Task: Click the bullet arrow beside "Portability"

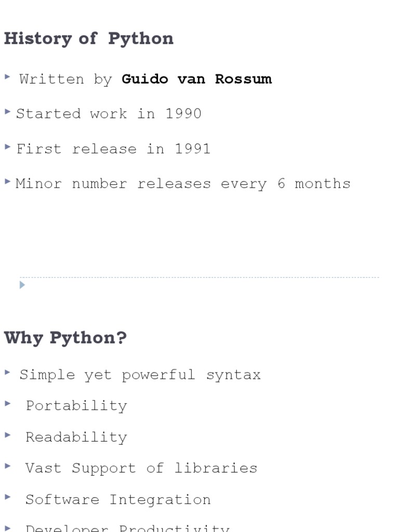Action: point(7,403)
